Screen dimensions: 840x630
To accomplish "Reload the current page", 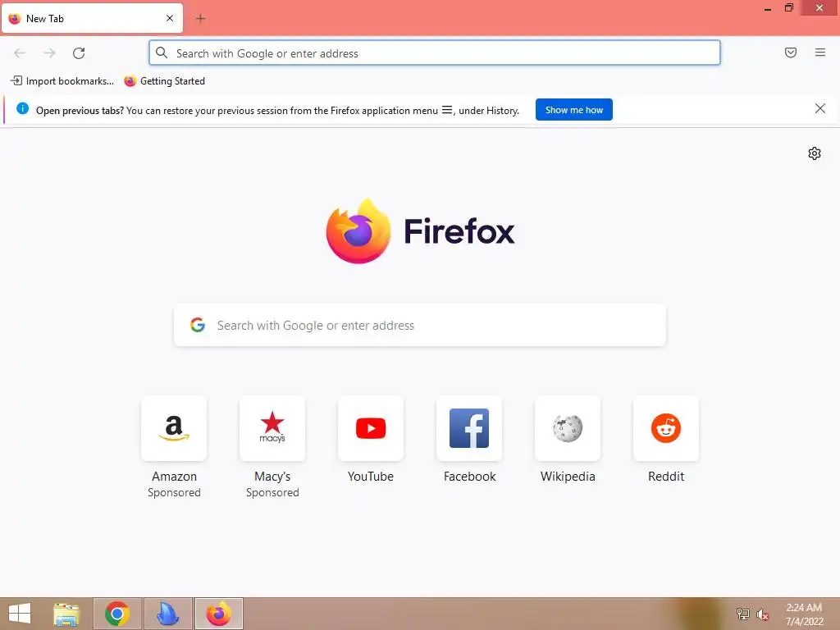I will 79,53.
